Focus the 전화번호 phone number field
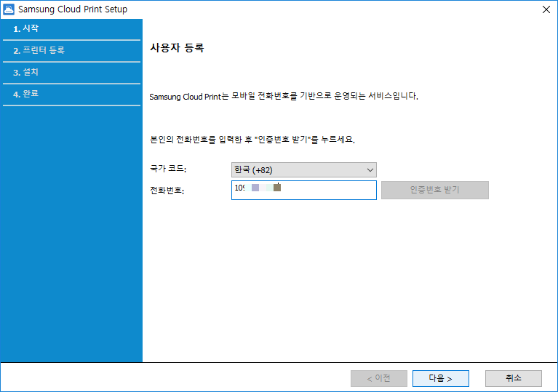558x392 pixels. [x=304, y=190]
